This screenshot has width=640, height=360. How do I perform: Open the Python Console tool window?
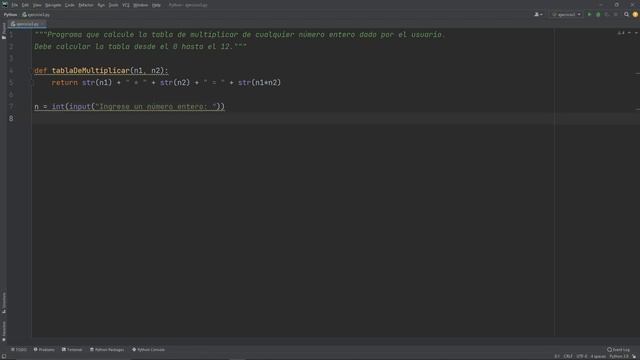(149, 350)
